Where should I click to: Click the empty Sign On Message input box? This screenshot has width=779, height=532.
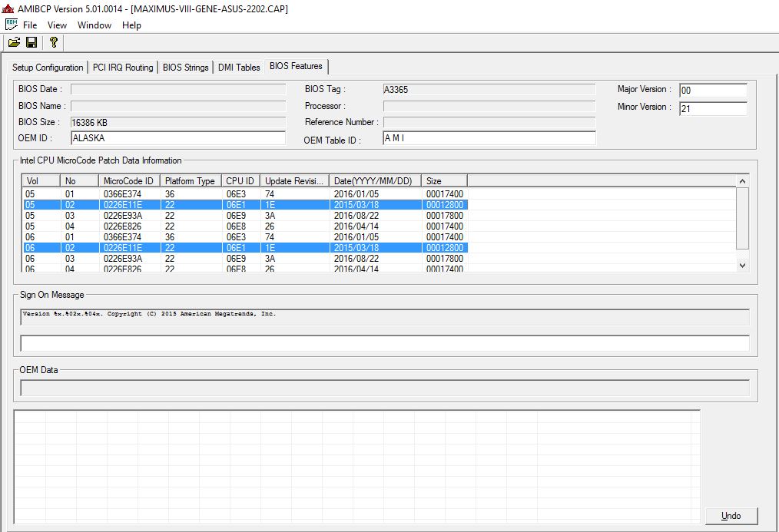pyautogui.click(x=385, y=343)
